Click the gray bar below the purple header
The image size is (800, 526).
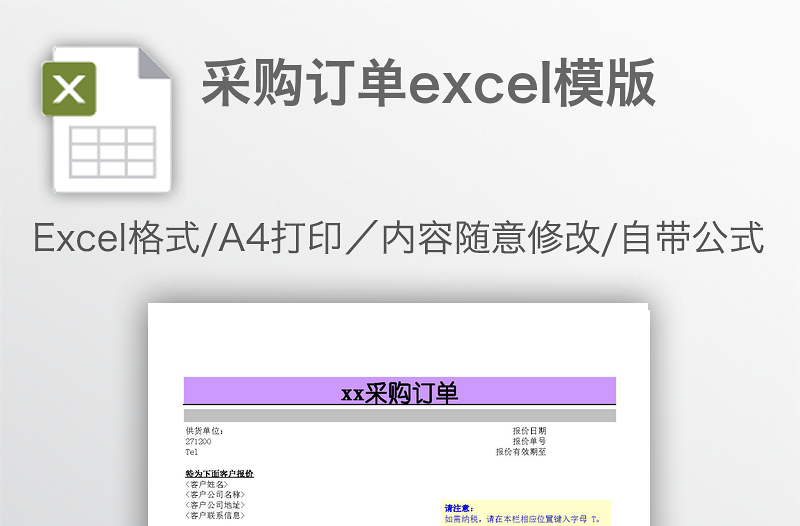click(399, 415)
